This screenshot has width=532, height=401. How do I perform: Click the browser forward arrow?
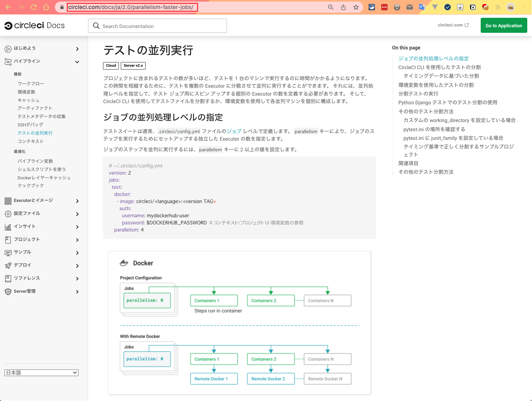click(21, 7)
